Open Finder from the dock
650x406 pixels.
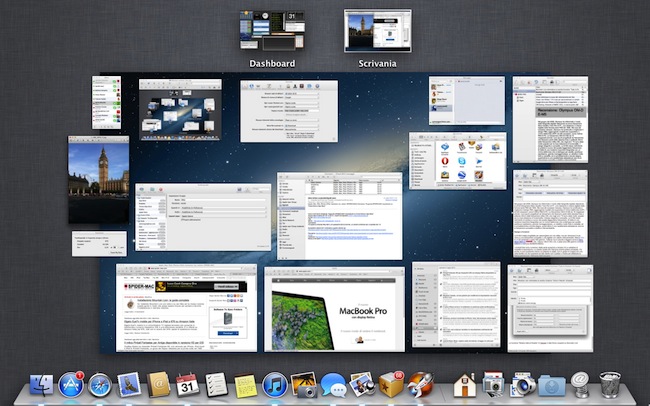click(x=43, y=385)
